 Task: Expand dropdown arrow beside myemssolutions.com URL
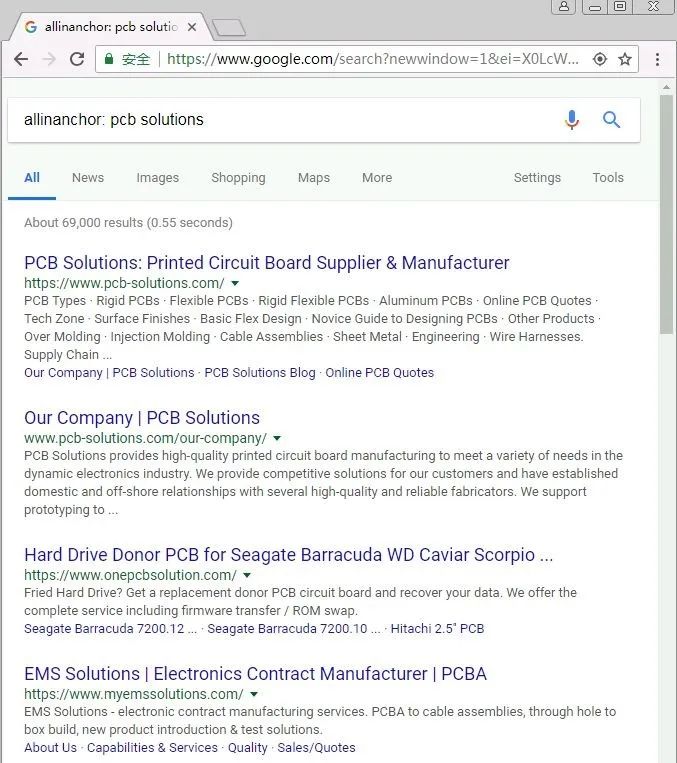point(254,694)
